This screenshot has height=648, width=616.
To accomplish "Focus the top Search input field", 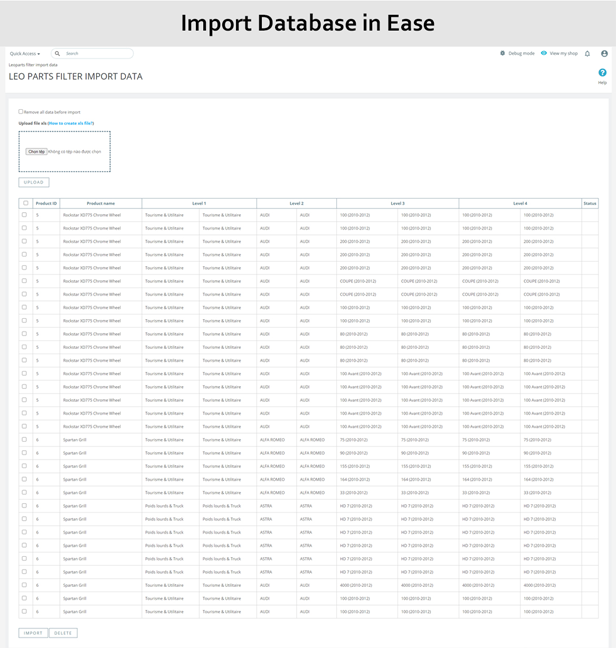I will (96, 54).
